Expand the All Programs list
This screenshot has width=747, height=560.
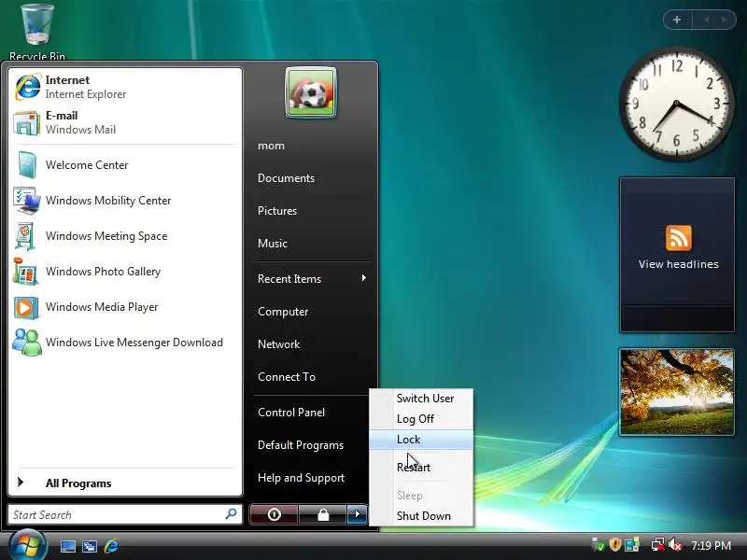point(125,483)
